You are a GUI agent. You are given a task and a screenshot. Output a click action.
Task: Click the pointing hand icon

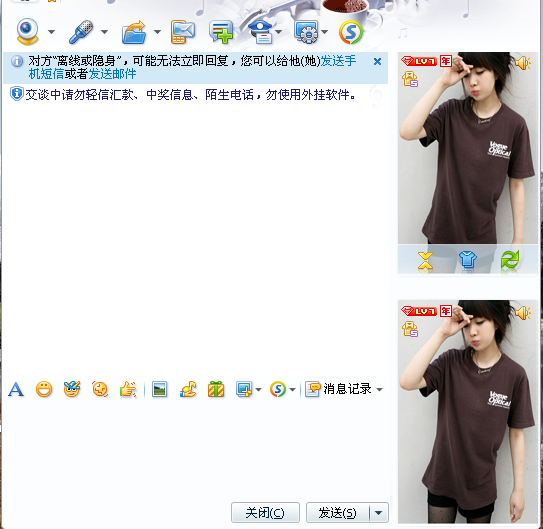coord(128,389)
